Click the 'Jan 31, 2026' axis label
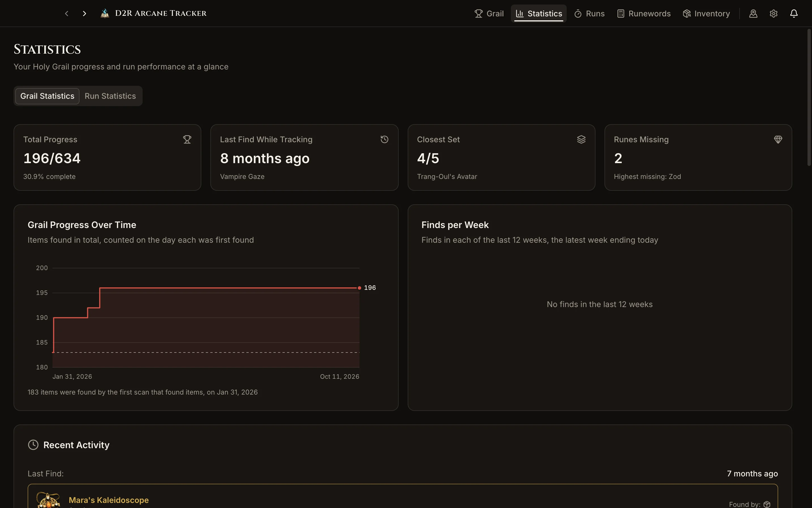This screenshot has width=812, height=508. [x=72, y=377]
